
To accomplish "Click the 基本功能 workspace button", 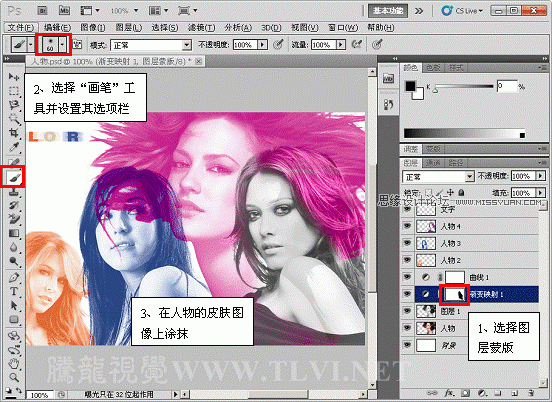I will point(388,11).
